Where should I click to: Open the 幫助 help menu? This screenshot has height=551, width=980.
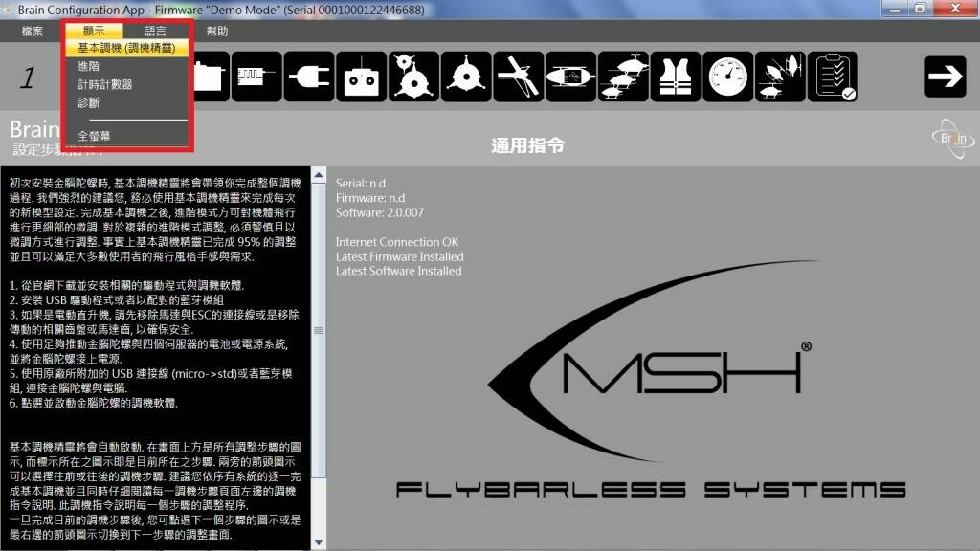pyautogui.click(x=217, y=32)
